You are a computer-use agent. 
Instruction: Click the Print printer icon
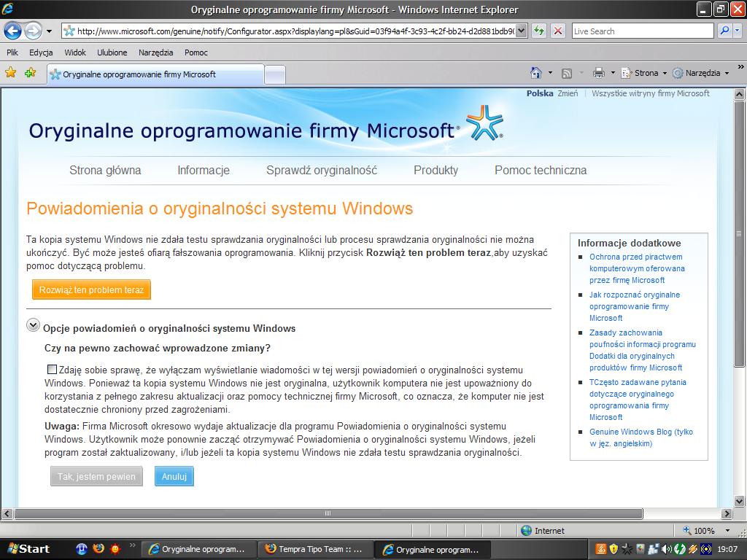[598, 73]
